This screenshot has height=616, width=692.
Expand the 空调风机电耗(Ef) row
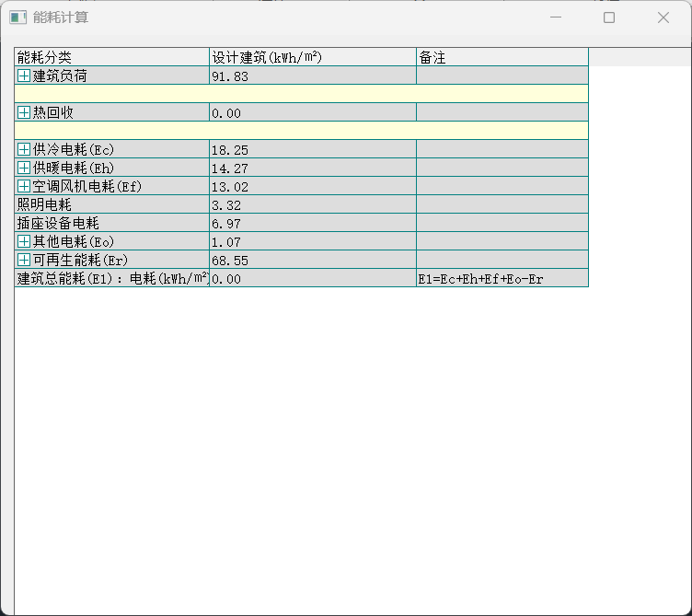tap(24, 186)
